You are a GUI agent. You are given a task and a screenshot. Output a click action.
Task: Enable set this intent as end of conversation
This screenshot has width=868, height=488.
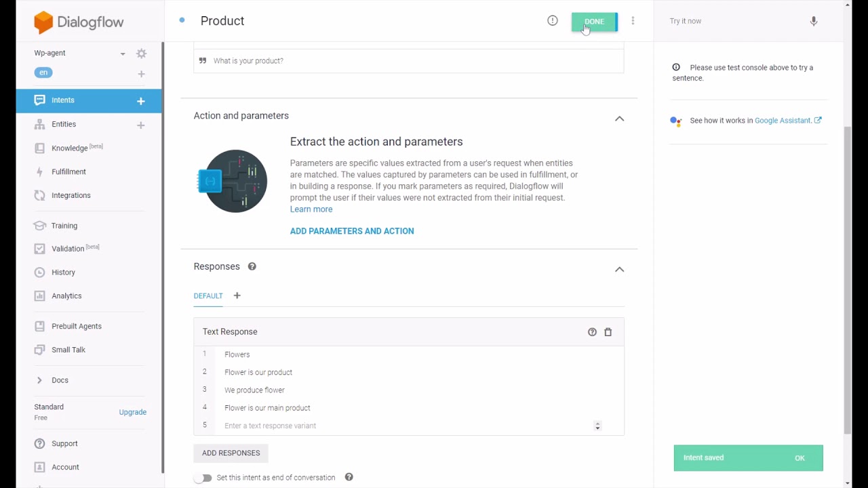(204, 477)
